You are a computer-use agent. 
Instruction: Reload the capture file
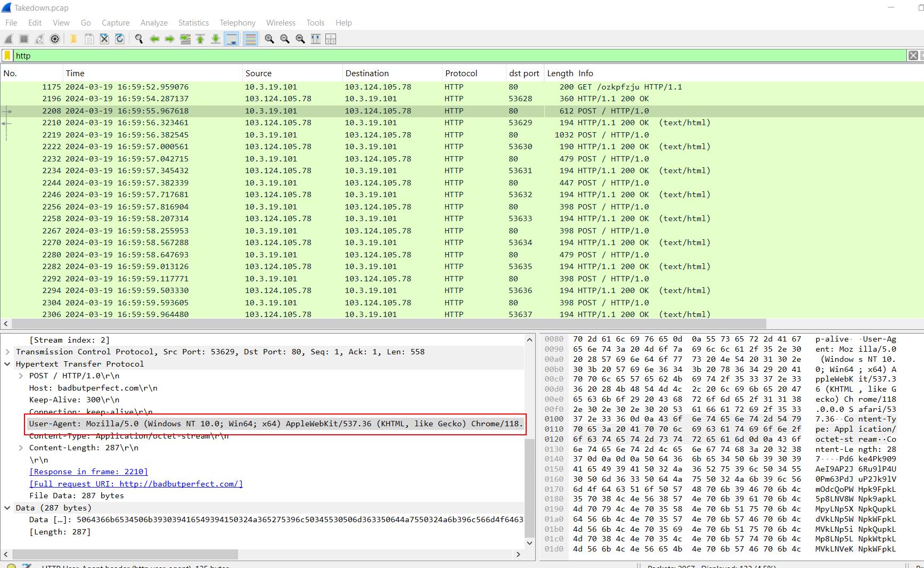(x=120, y=39)
